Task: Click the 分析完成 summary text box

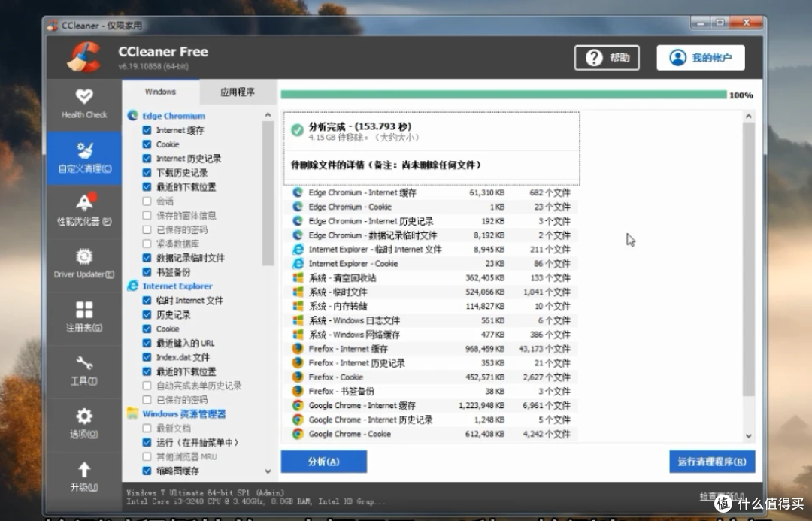Action: click(432, 148)
